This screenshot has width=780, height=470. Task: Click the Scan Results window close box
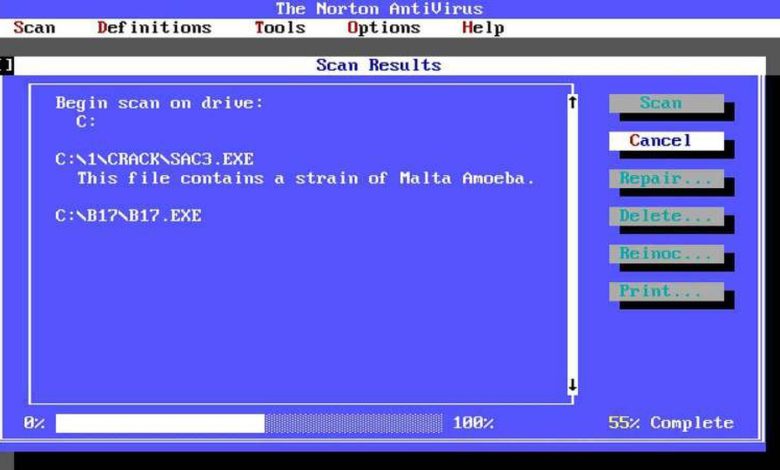[6, 65]
